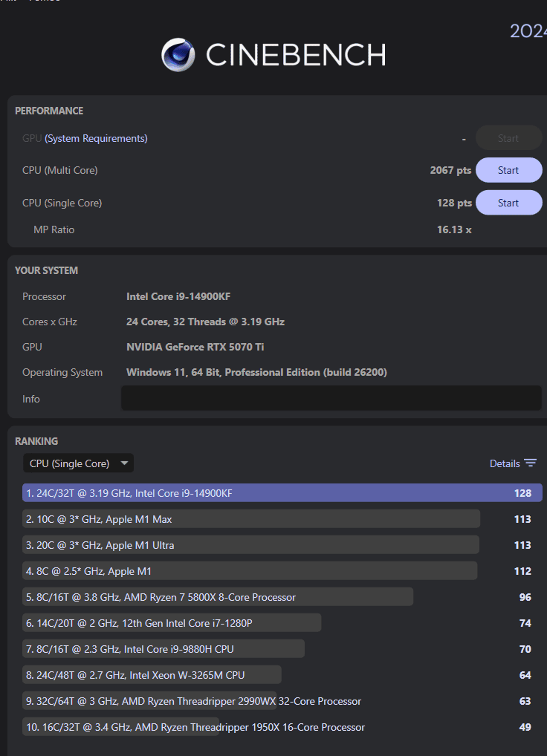Select the Apple M1 Ultra ranking entry
The image size is (547, 756).
(x=250, y=545)
